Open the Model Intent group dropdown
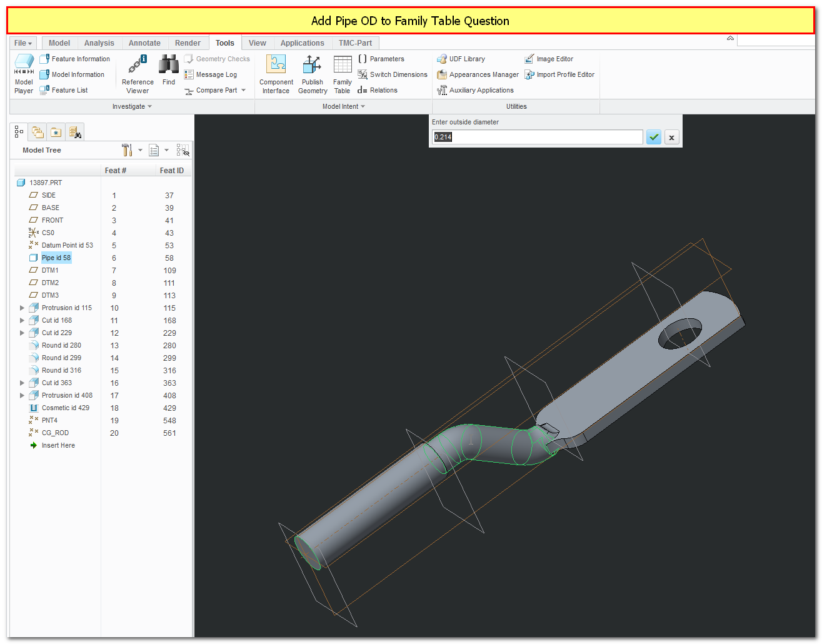822x644 pixels. pyautogui.click(x=344, y=106)
